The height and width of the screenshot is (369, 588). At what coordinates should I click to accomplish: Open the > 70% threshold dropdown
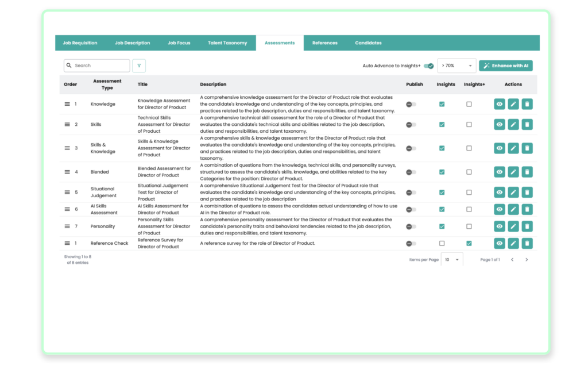[x=457, y=66]
